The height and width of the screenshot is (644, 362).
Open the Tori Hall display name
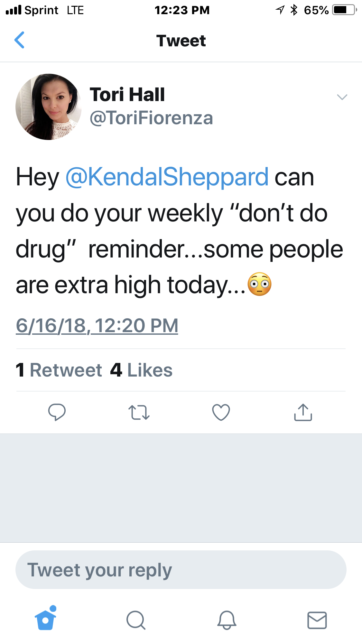click(x=127, y=95)
